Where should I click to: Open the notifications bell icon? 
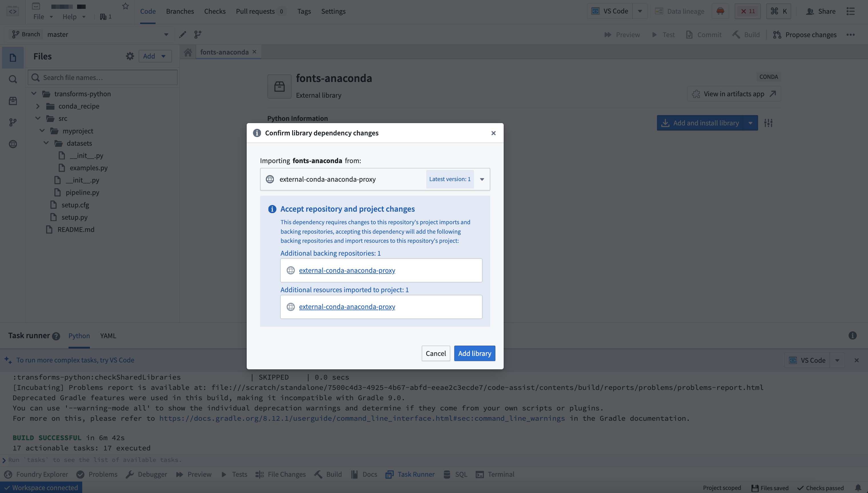click(x=858, y=488)
